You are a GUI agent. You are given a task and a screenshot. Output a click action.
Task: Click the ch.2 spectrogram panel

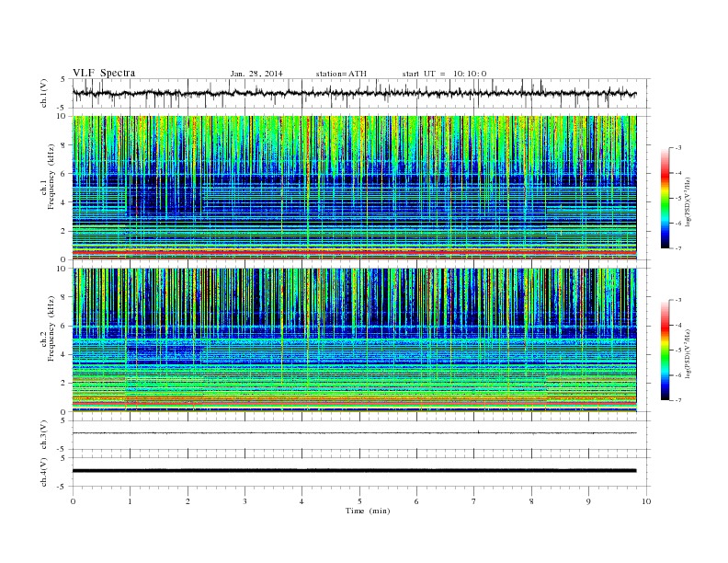coord(354,340)
